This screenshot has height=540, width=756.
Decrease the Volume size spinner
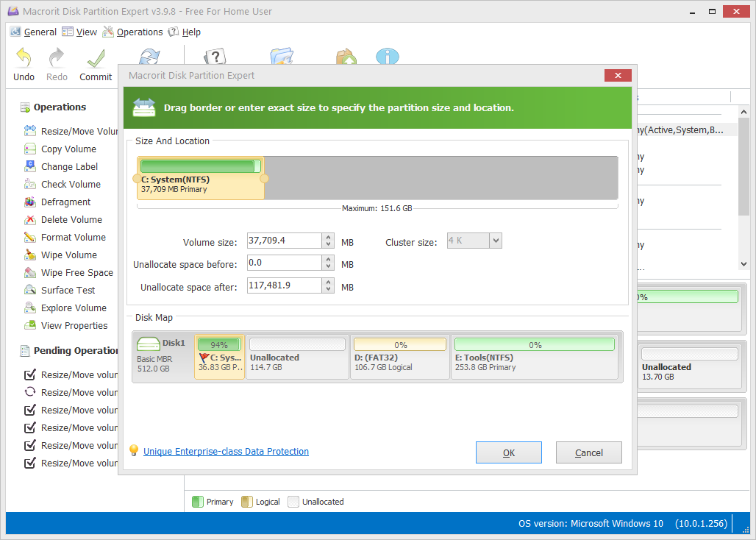(x=328, y=244)
